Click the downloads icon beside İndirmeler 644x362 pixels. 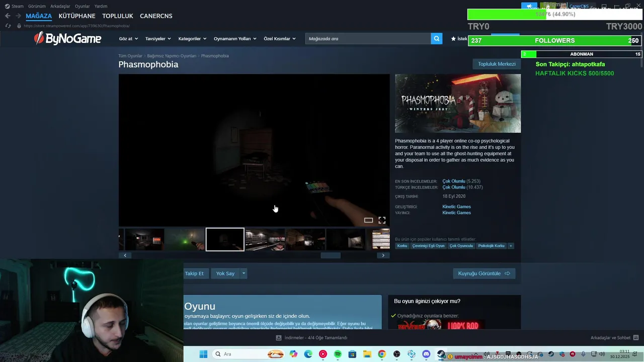pyautogui.click(x=279, y=338)
